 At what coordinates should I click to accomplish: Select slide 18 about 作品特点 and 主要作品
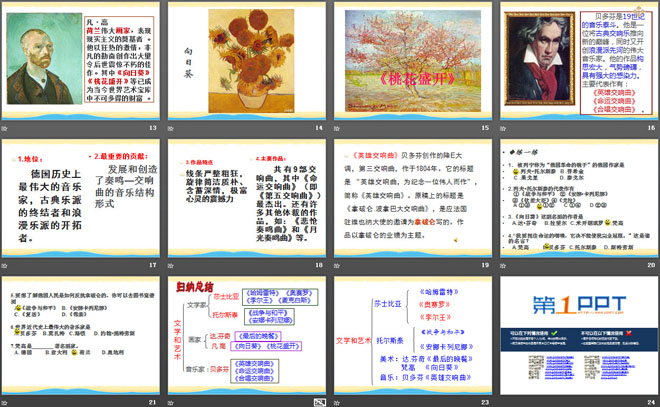247,199
